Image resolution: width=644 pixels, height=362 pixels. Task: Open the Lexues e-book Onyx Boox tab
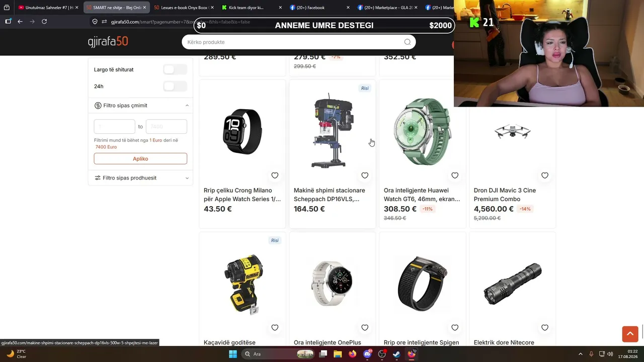(183, 8)
